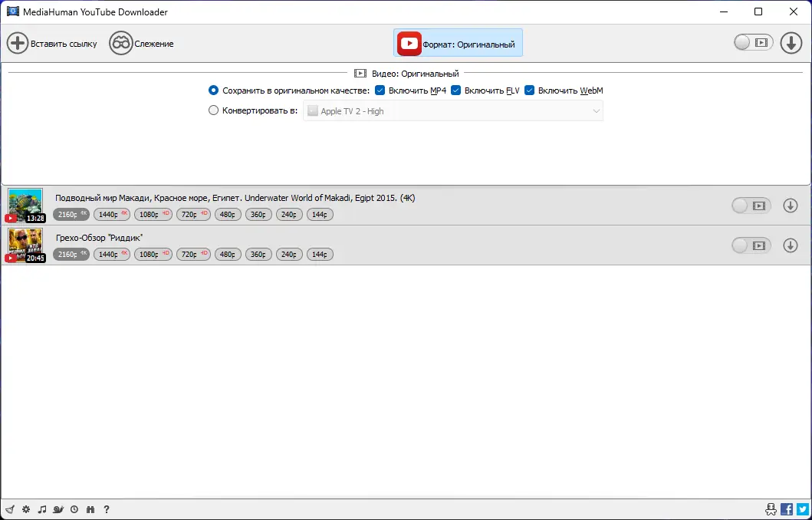The width and height of the screenshot is (812, 520).
Task: Select the 2160p quality badge on Makadi video
Action: tap(71, 214)
